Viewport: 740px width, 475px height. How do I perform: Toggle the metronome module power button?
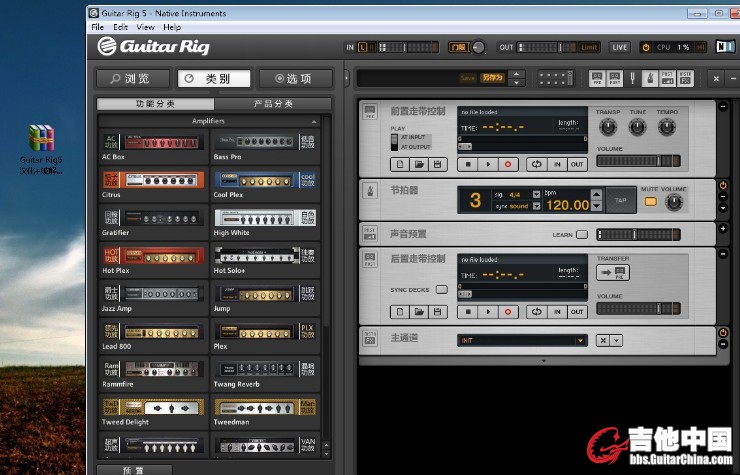pyautogui.click(x=723, y=185)
